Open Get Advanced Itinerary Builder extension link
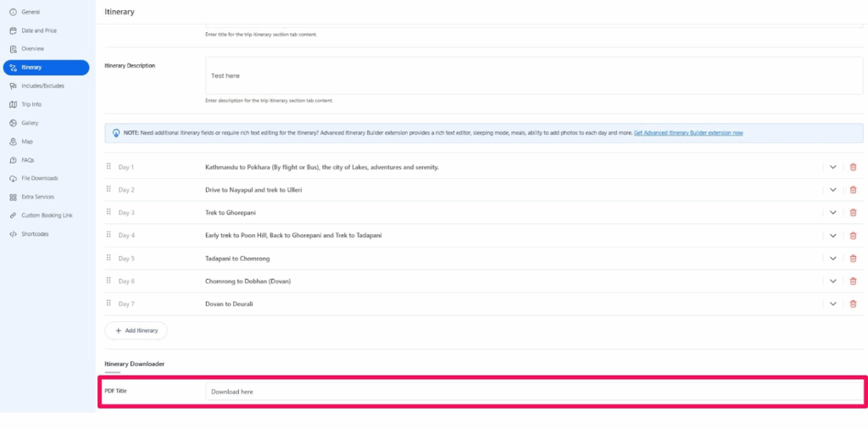The height and width of the screenshot is (429, 868). click(688, 133)
